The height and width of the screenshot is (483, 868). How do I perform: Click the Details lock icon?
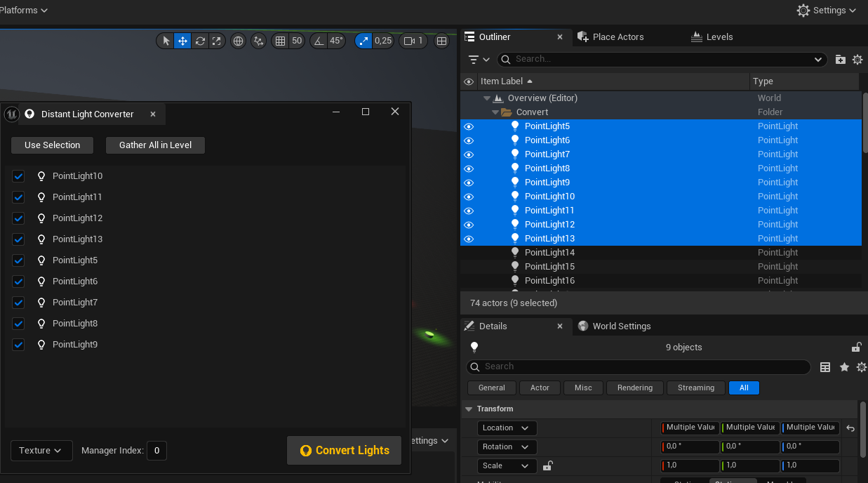pyautogui.click(x=856, y=347)
